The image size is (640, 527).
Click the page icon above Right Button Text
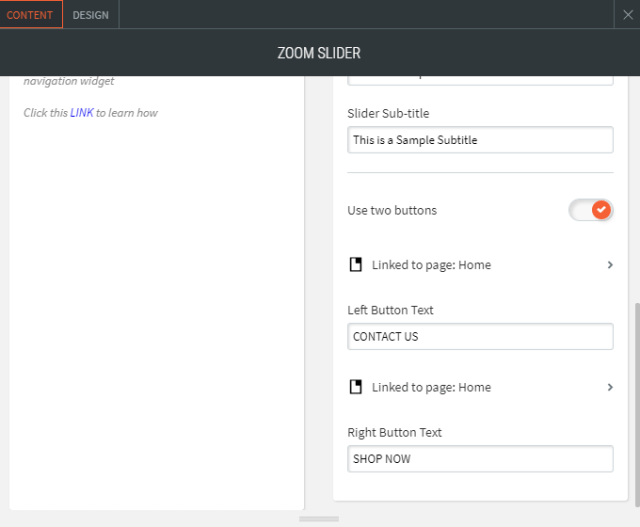click(x=355, y=387)
